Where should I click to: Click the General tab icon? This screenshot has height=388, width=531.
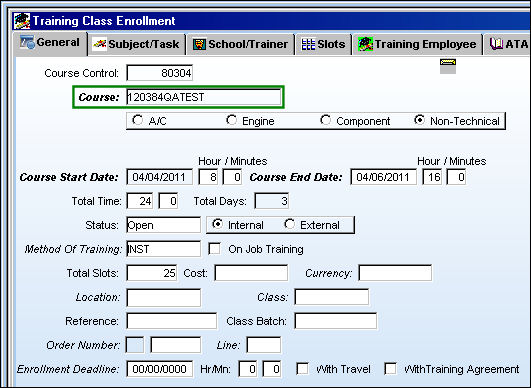pyautogui.click(x=27, y=43)
